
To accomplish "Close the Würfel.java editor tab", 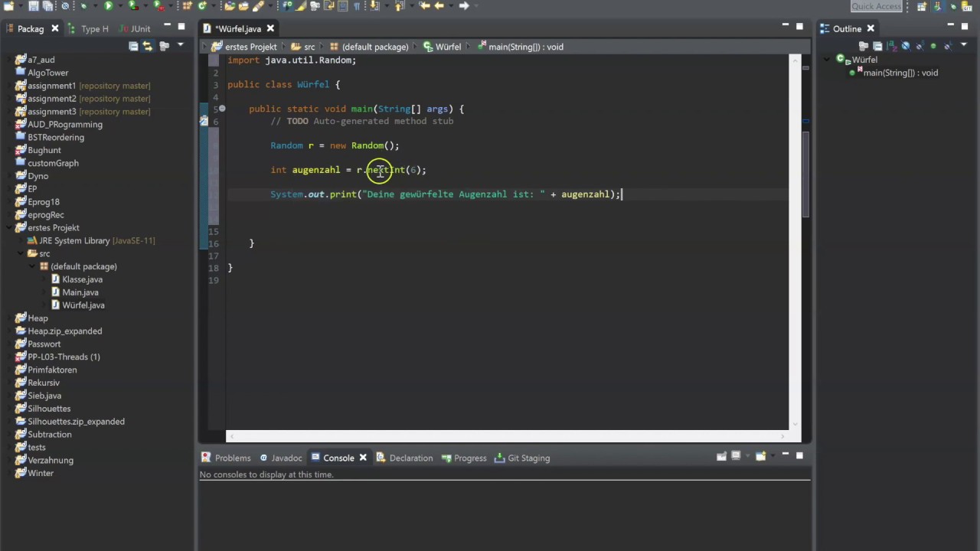I will coord(270,28).
